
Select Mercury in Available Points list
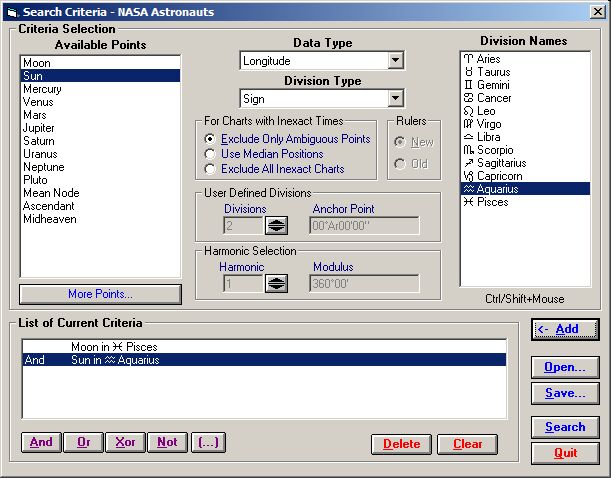tap(42, 89)
